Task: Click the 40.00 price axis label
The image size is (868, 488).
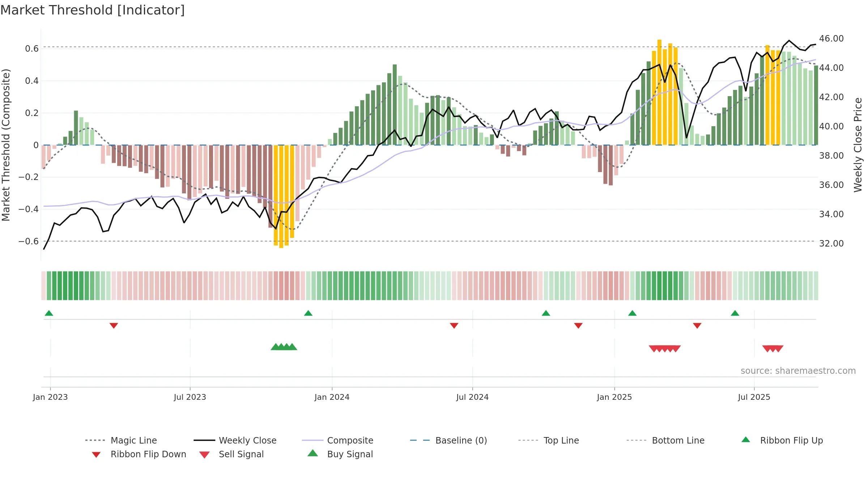Action: pyautogui.click(x=831, y=126)
